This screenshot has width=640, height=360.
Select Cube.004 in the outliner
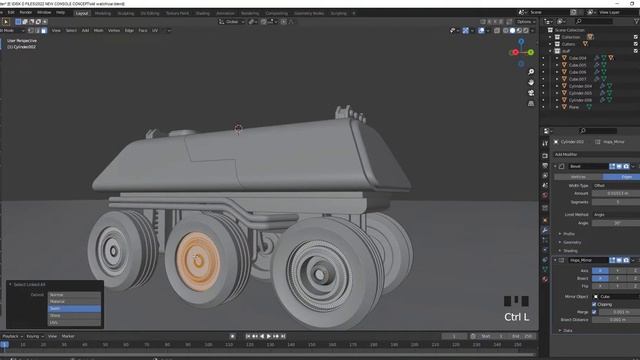(x=577, y=58)
